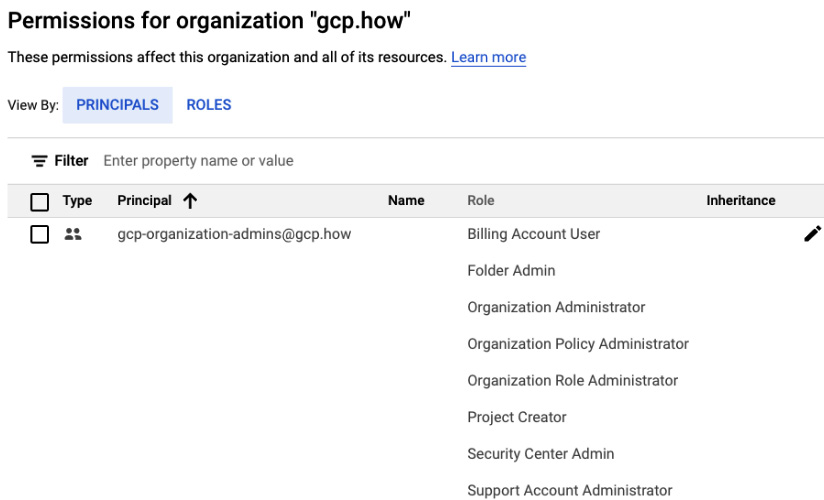Click the Role column header
The width and height of the screenshot is (824, 500).
(481, 200)
